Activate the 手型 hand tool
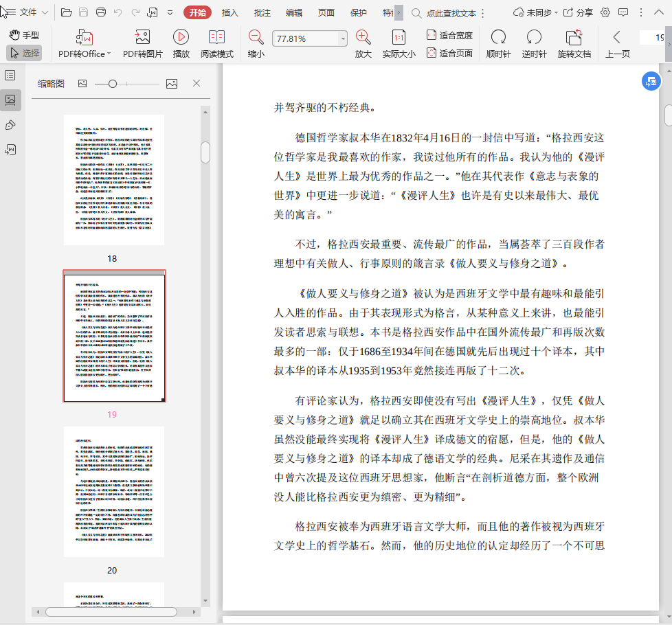This screenshot has width=672, height=625. pos(25,35)
